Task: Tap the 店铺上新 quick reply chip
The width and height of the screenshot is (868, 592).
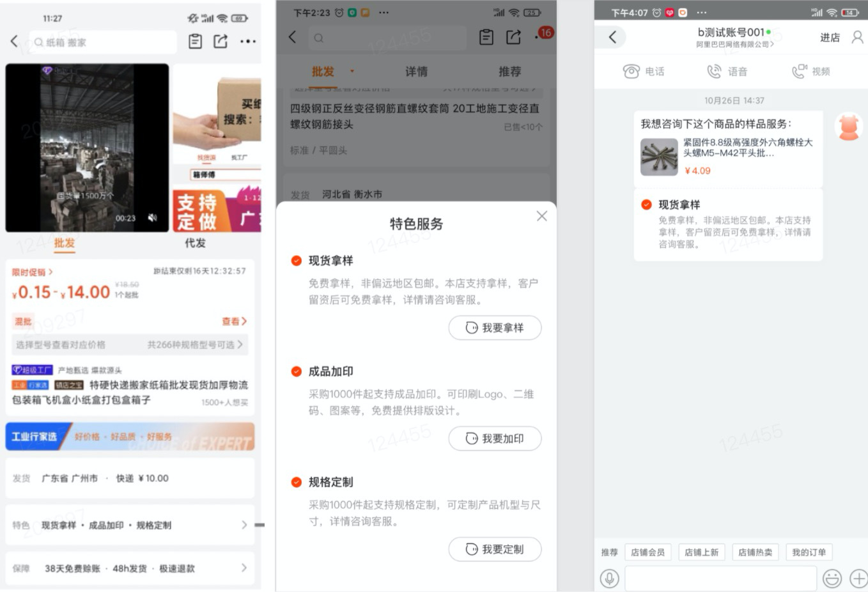Action: pyautogui.click(x=701, y=552)
